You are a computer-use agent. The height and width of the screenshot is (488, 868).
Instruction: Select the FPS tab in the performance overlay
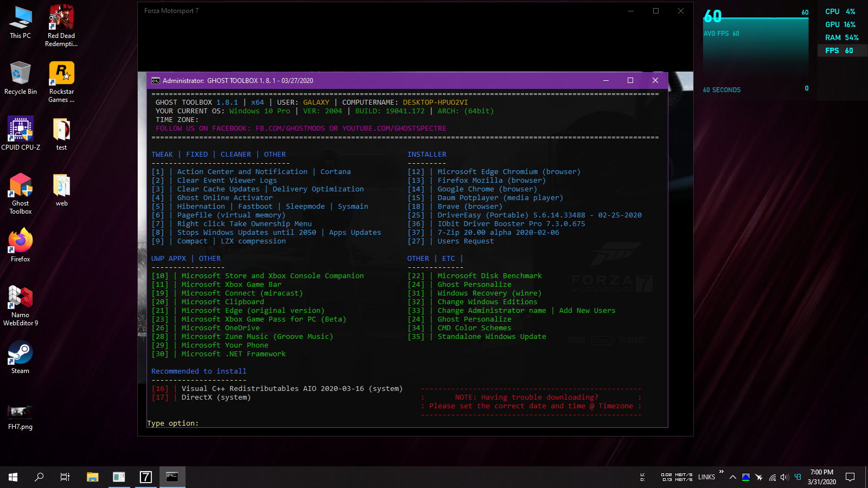pyautogui.click(x=841, y=50)
